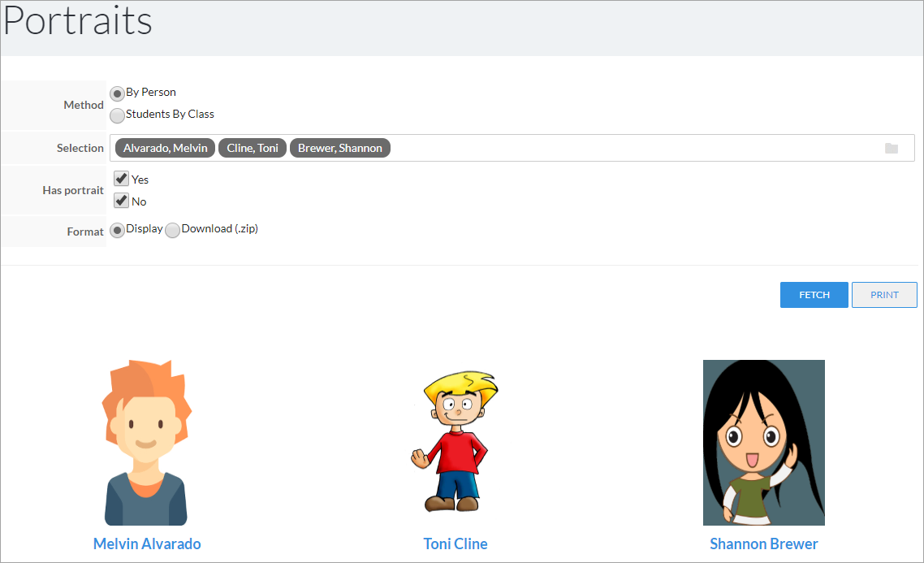Select the By Person method
The image size is (924, 563).
point(117,93)
